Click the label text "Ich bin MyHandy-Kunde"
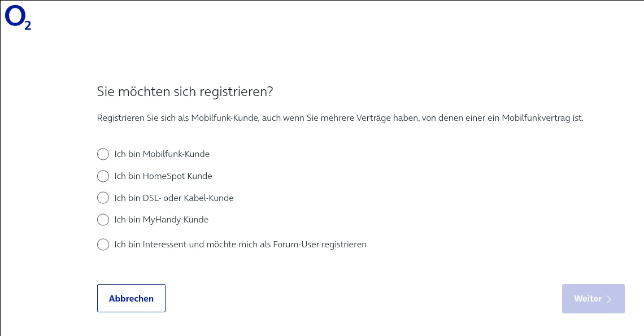This screenshot has height=336, width=644. click(x=162, y=220)
